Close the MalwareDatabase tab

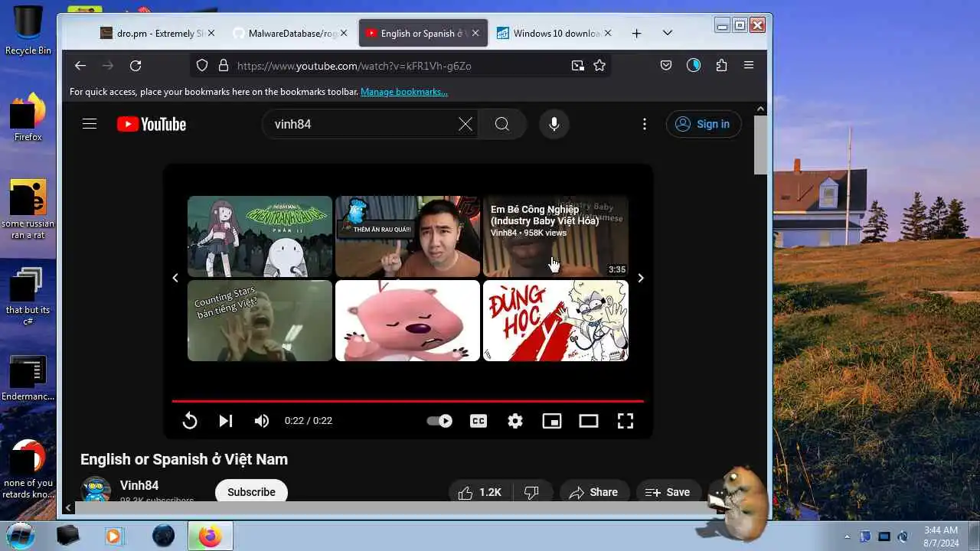coord(344,33)
